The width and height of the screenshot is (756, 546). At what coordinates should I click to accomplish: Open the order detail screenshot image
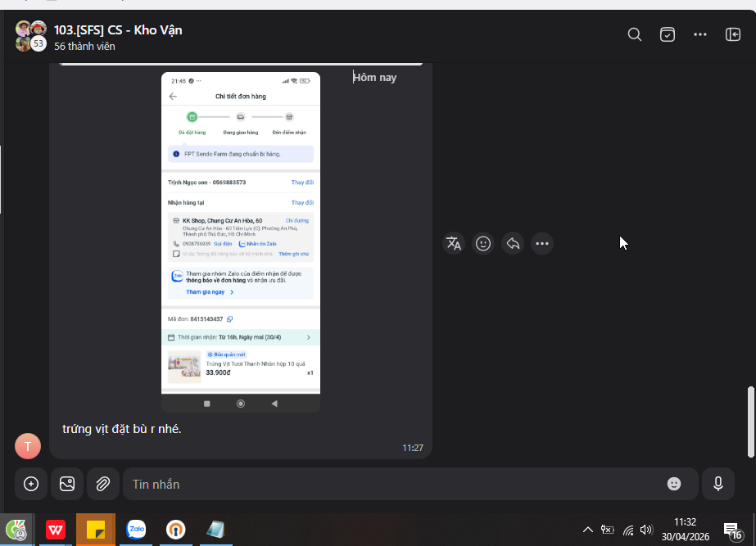pyautogui.click(x=241, y=242)
